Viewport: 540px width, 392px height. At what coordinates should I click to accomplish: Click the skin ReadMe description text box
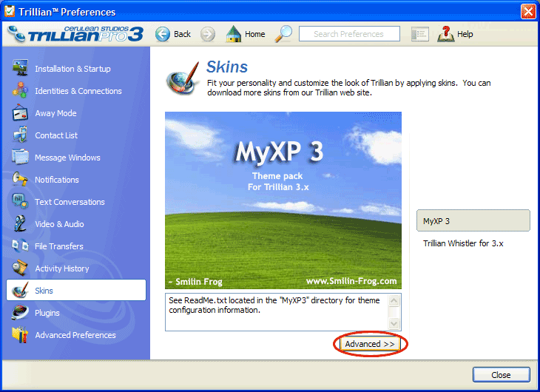[x=283, y=312]
